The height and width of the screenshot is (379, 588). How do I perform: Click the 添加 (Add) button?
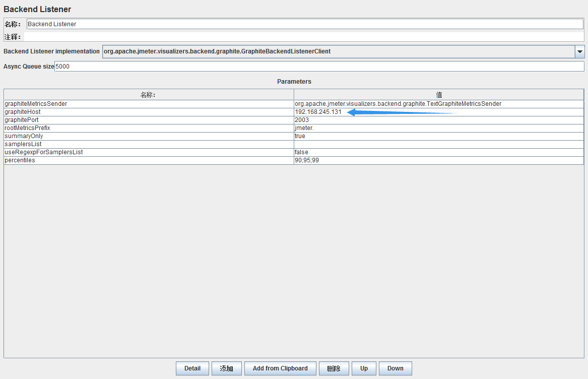[227, 368]
